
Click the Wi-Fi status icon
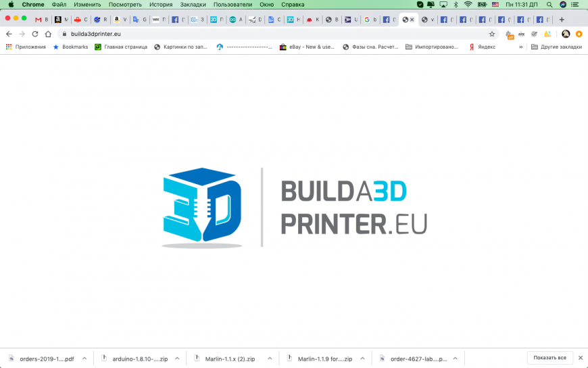tap(468, 5)
